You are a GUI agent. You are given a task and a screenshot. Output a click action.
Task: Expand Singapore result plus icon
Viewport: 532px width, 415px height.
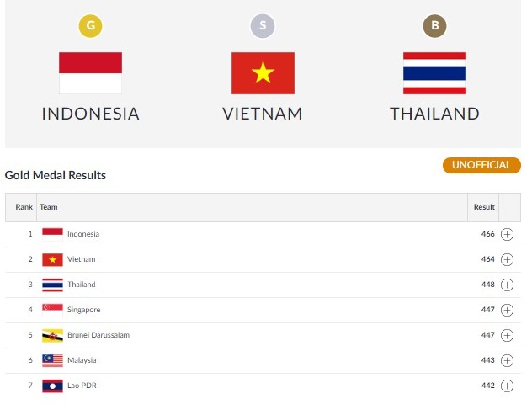(x=507, y=310)
